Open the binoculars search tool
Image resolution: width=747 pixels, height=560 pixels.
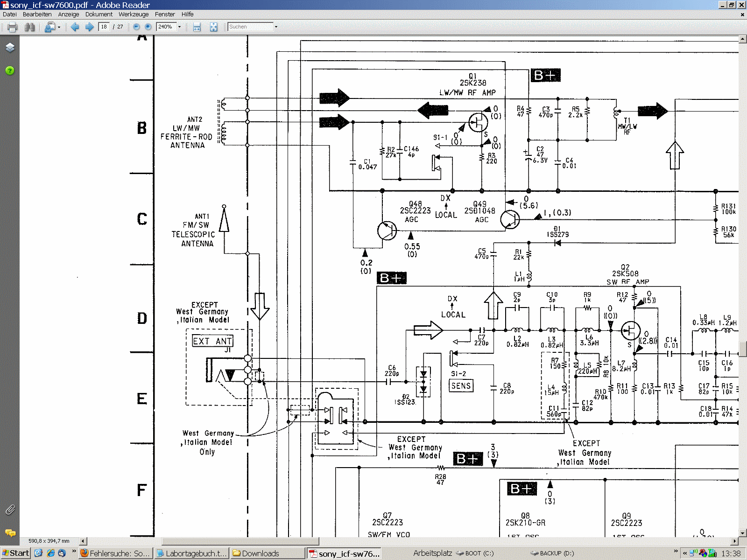[30, 27]
